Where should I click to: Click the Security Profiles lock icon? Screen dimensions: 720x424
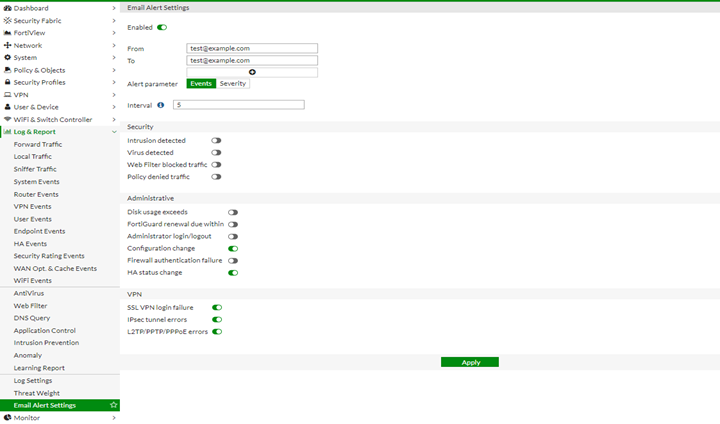point(8,82)
